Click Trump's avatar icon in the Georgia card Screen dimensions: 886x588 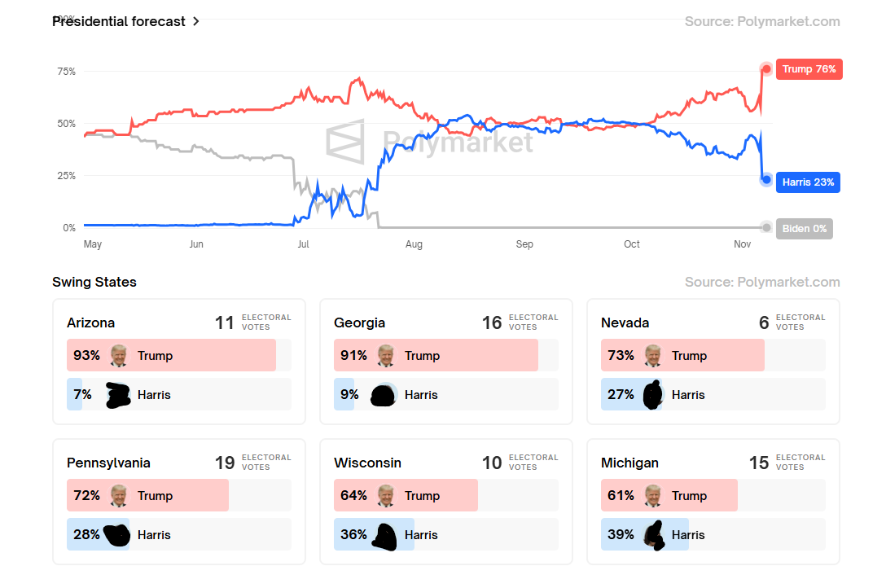tap(386, 355)
